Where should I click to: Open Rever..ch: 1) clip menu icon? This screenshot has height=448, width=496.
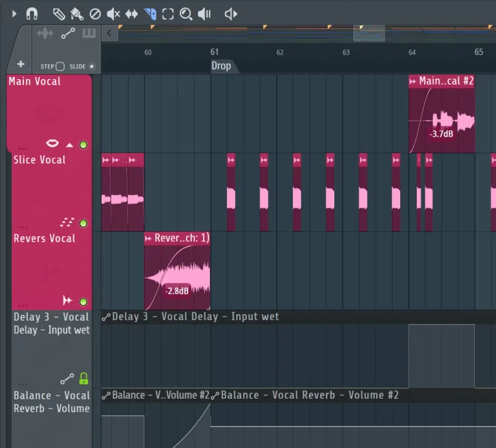[148, 239]
